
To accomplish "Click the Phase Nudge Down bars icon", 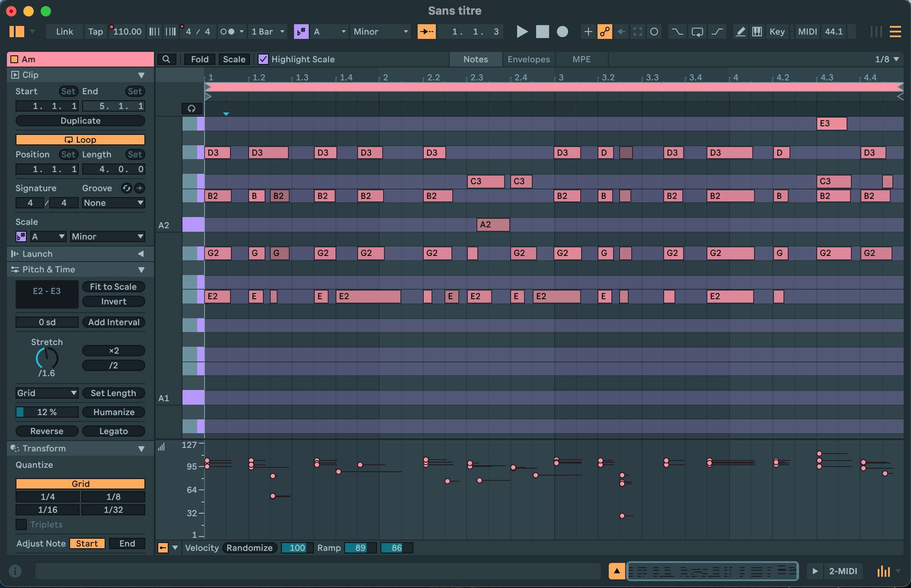I will (x=154, y=32).
